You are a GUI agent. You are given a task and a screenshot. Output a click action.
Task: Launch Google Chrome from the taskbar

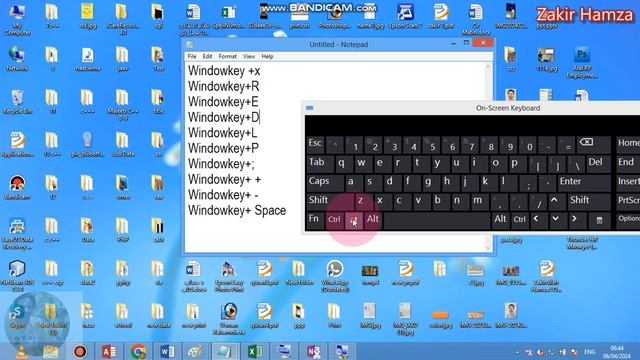coord(138,351)
